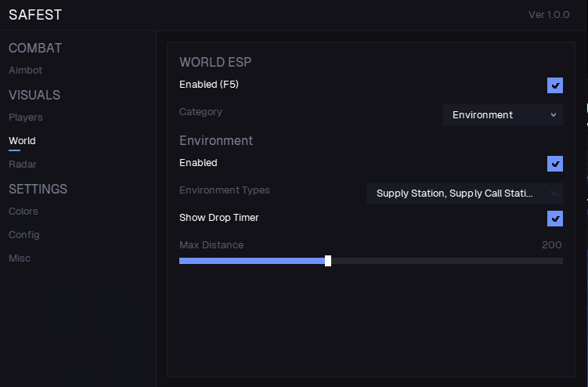Go to the Colors settings page

23,212
